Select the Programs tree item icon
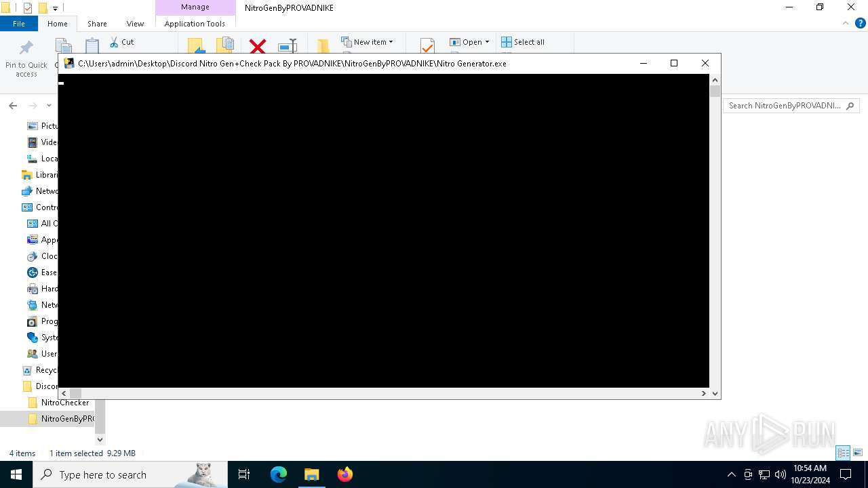868x488 pixels. tap(32, 321)
